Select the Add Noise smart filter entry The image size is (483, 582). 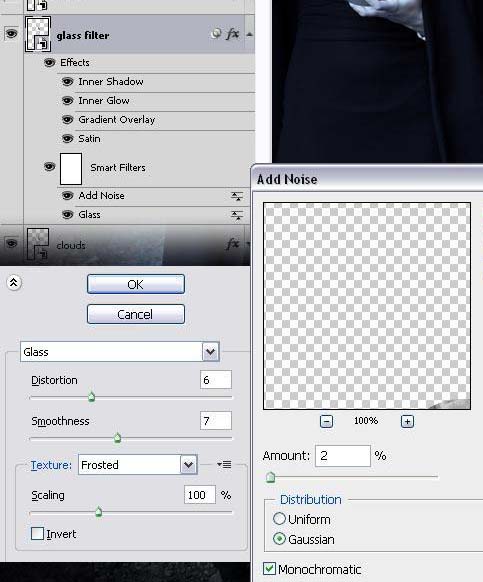(101, 196)
